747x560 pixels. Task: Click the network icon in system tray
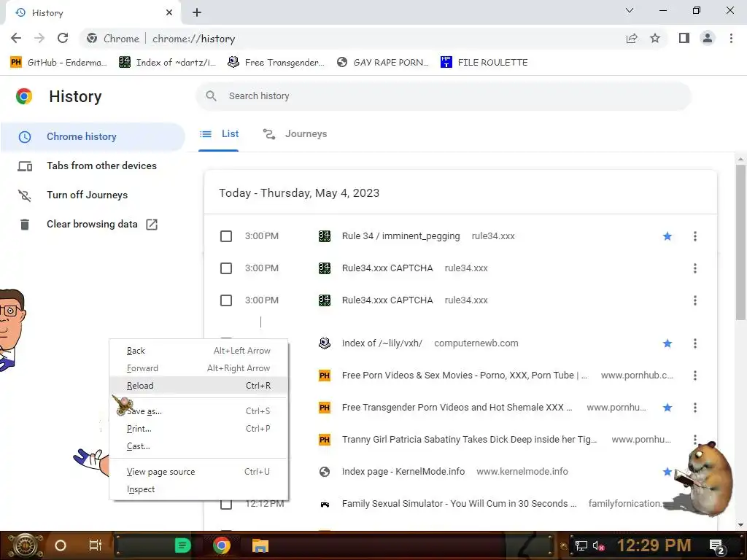click(x=581, y=545)
